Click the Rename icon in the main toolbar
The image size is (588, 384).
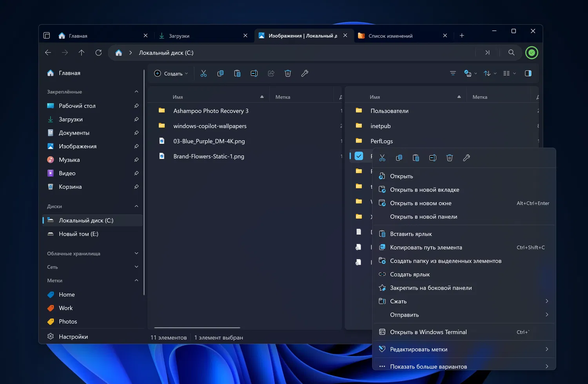(x=254, y=73)
